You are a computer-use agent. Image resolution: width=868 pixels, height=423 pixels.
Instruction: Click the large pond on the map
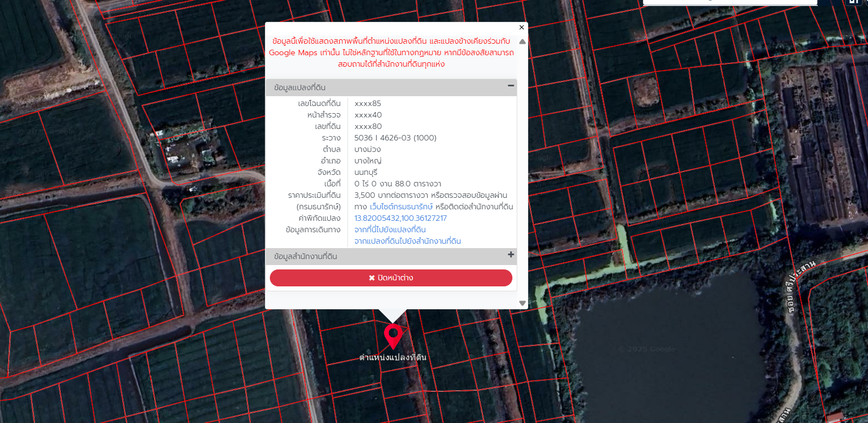click(x=666, y=350)
